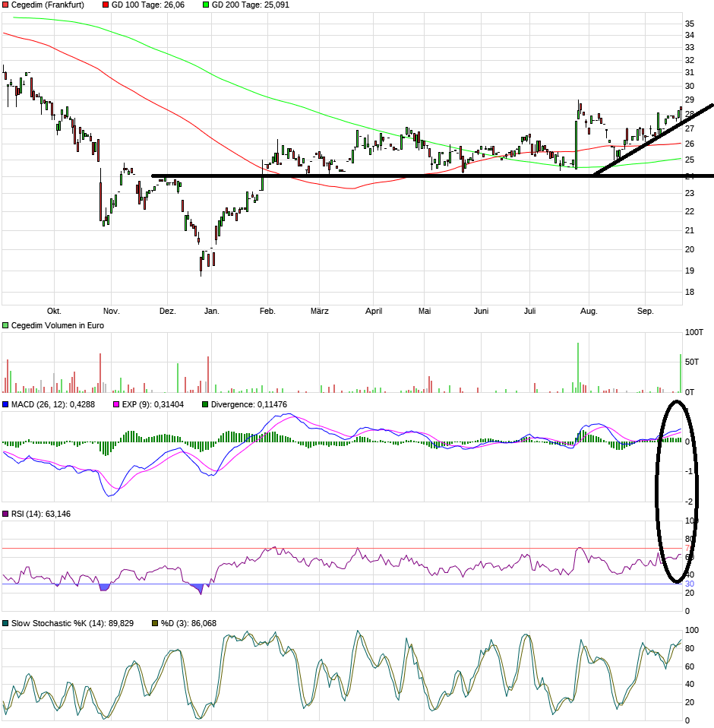Click the 'Dez.' month axis label
Screen dimensions: 714x728
167,311
